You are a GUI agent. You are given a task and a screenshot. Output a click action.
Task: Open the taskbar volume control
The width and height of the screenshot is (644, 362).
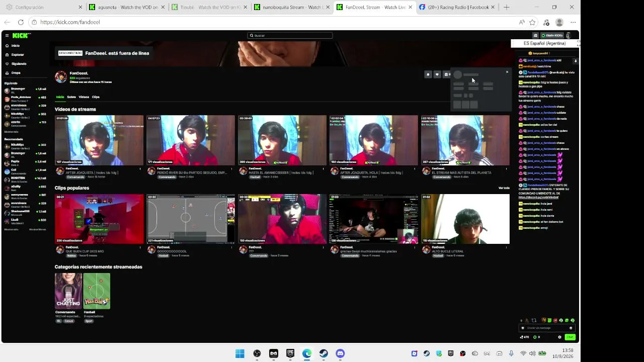click(532, 353)
